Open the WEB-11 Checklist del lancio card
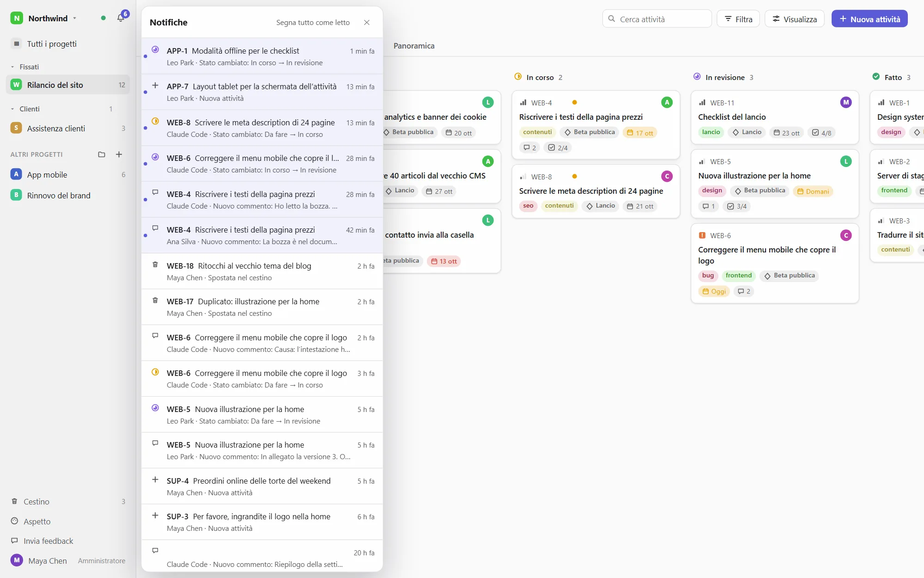Screen dimensions: 924x578 pyautogui.click(x=775, y=117)
